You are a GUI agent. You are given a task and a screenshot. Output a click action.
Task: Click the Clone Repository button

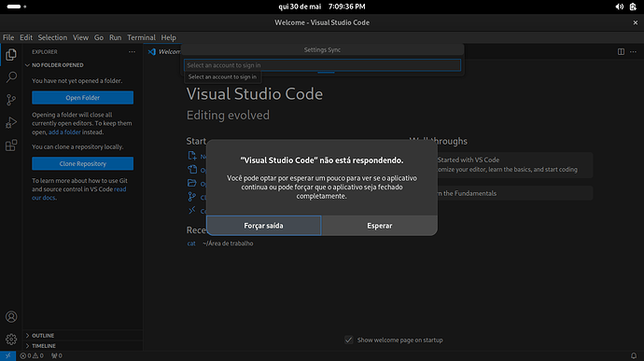click(82, 163)
